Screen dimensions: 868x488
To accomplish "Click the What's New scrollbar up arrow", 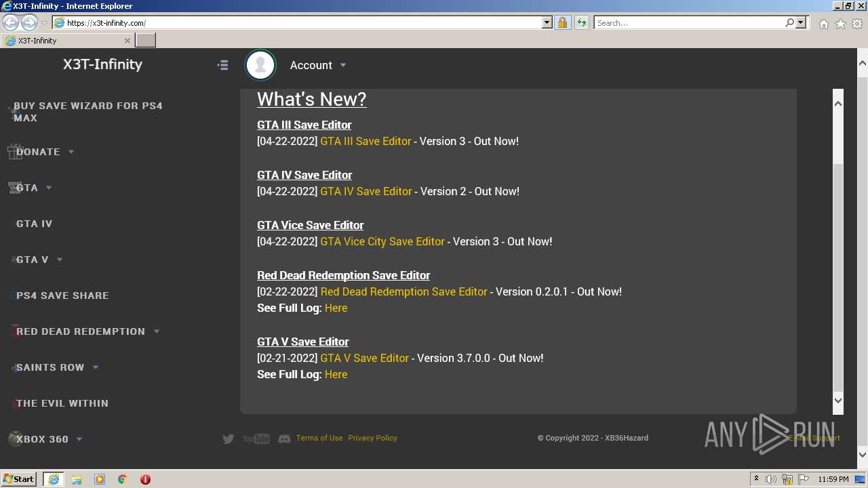I will coord(837,103).
